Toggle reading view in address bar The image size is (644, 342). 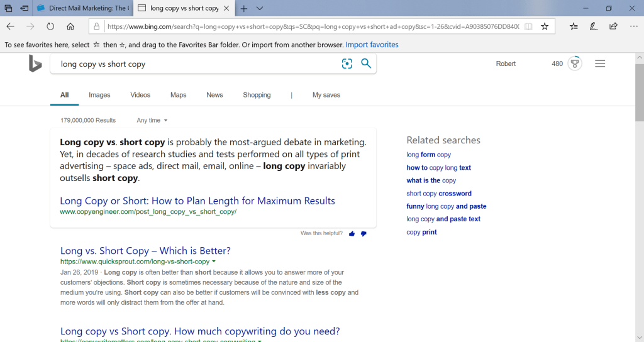pos(528,26)
